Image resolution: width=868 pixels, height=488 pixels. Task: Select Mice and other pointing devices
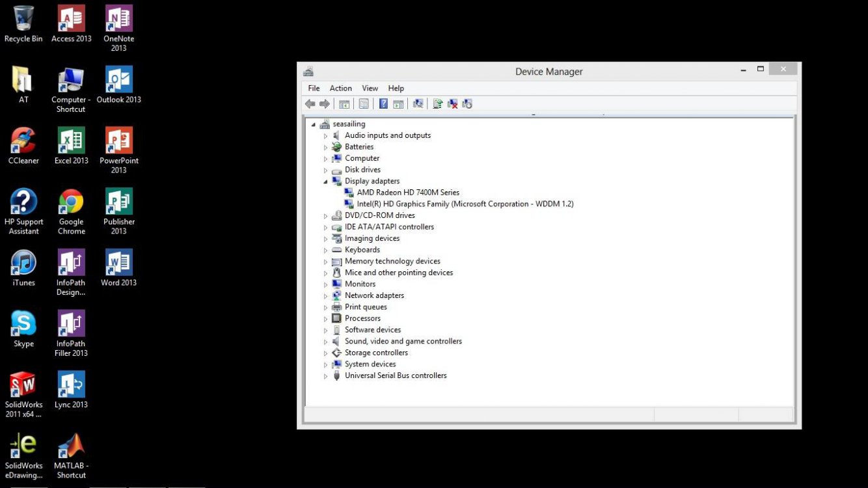(x=399, y=273)
